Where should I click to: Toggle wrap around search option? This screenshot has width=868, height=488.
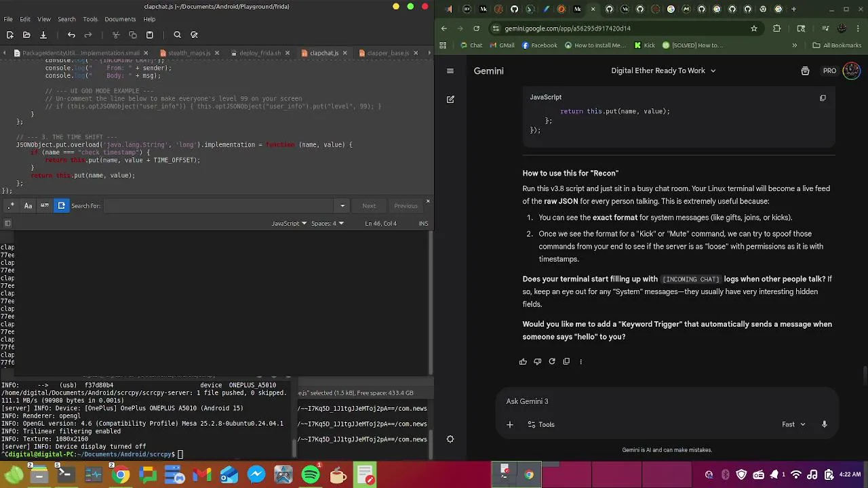point(61,205)
